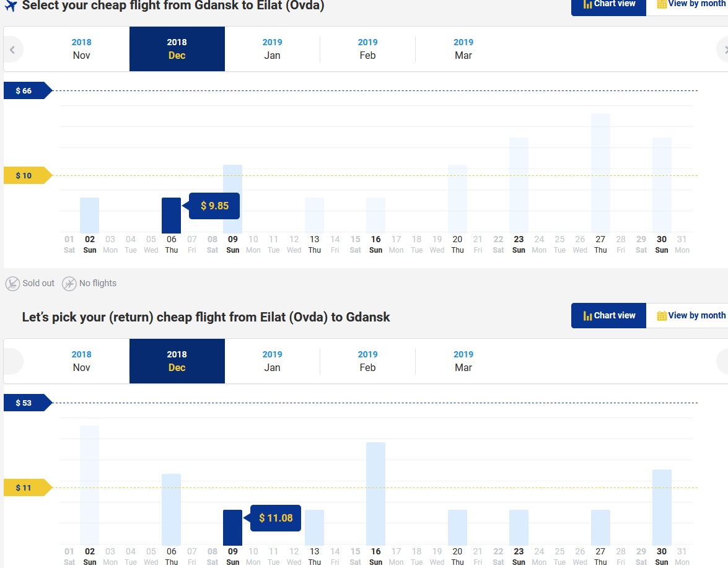728x568 pixels.
Task: Pick return flight bar for 02 Sun
Action: [x=90, y=486]
